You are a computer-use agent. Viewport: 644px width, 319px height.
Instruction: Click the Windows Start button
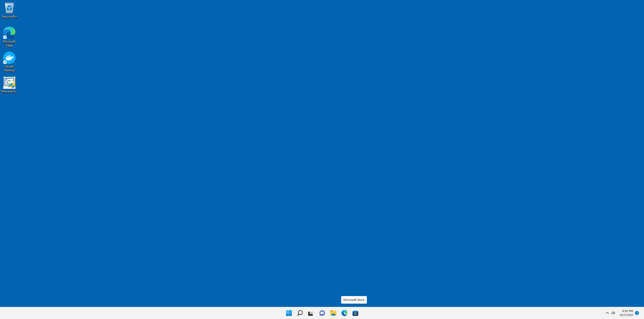tap(289, 313)
